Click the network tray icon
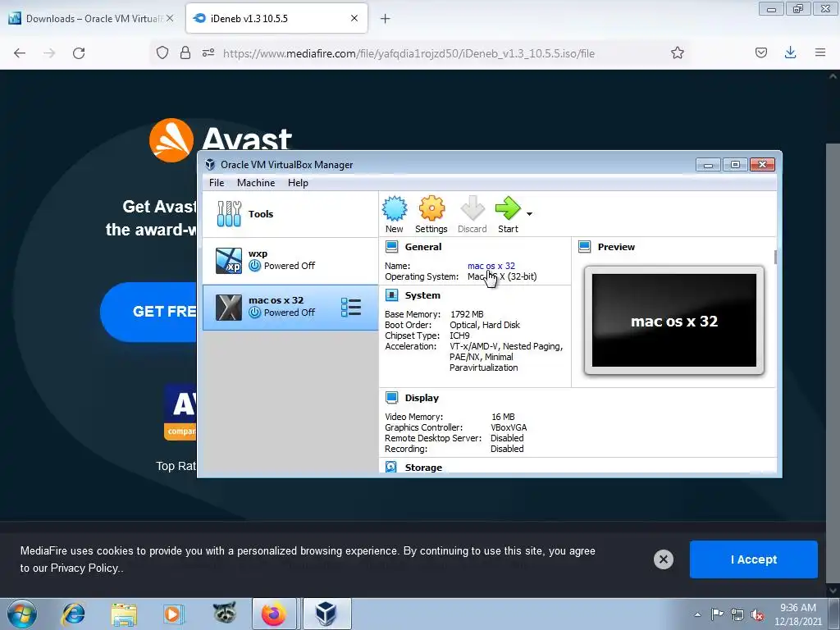Screen dimensions: 840x630 pos(737,614)
